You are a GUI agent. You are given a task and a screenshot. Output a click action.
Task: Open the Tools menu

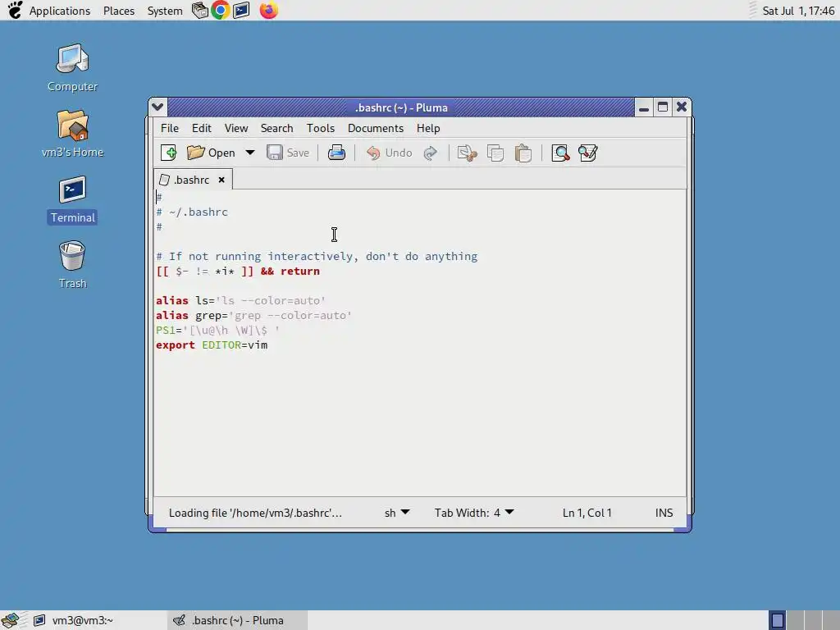(321, 128)
